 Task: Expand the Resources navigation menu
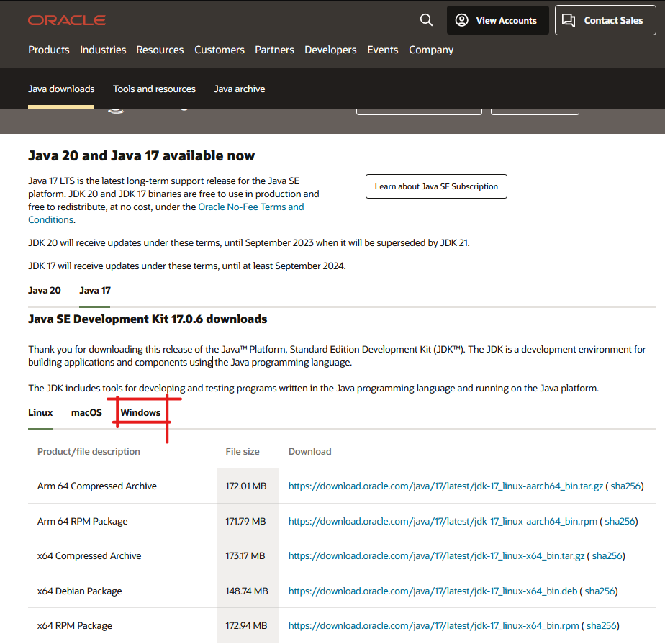click(x=160, y=50)
